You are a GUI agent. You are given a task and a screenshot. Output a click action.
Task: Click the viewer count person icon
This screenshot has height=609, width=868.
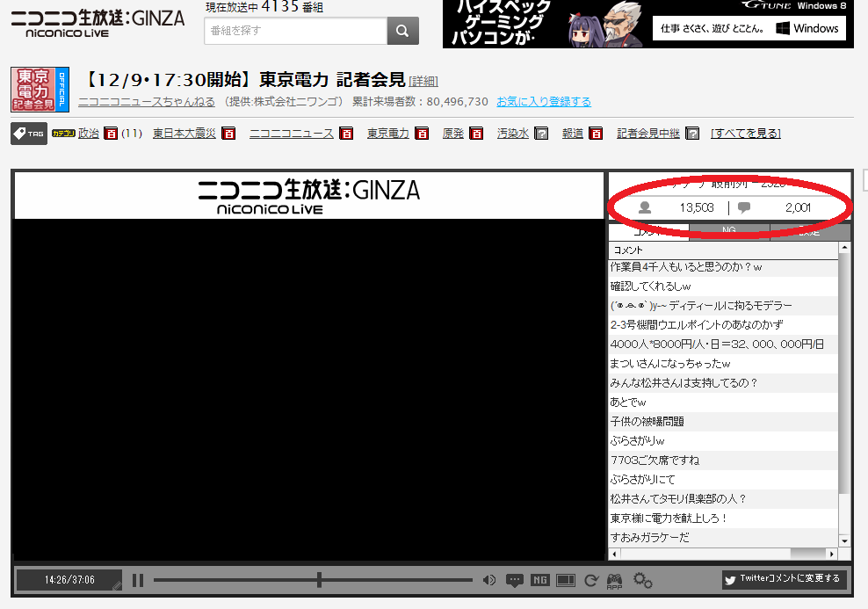pos(644,207)
